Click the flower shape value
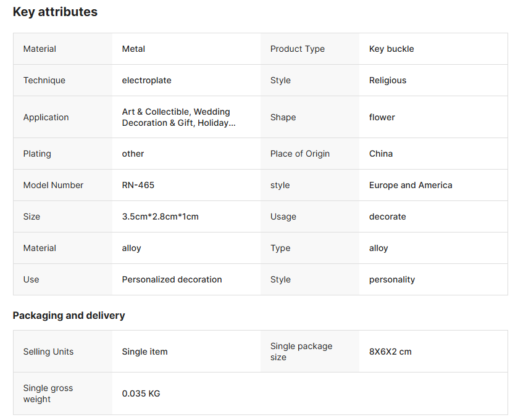 click(x=382, y=117)
